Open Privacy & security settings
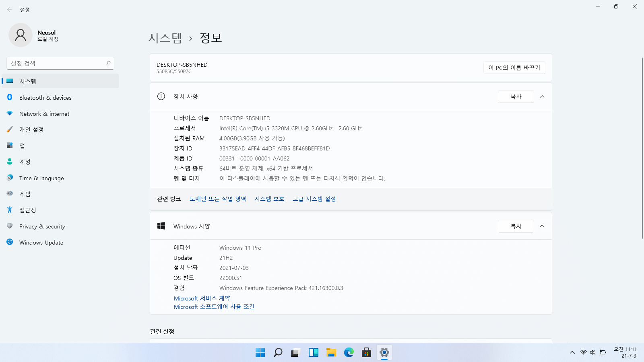 click(x=60, y=226)
